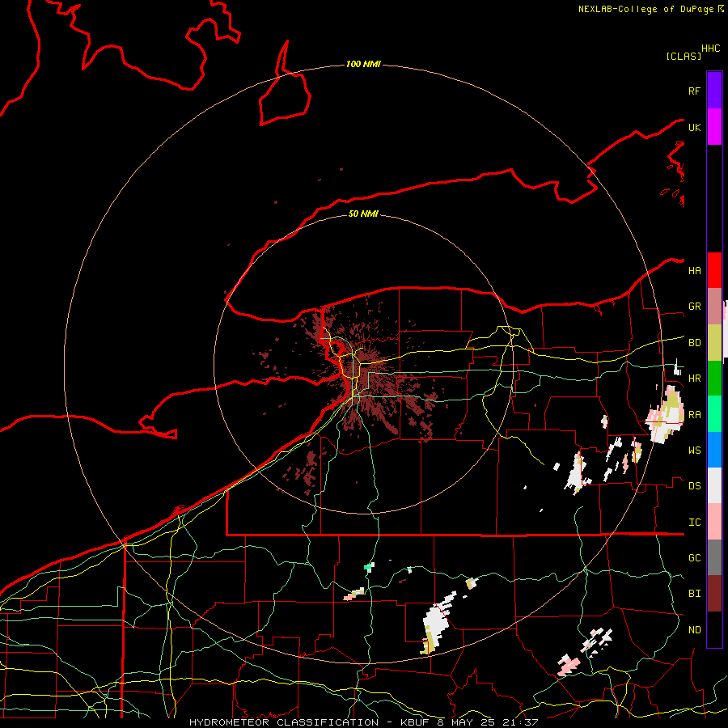Click the GC legend label
Screen dimensions: 728x728
pyautogui.click(x=694, y=558)
